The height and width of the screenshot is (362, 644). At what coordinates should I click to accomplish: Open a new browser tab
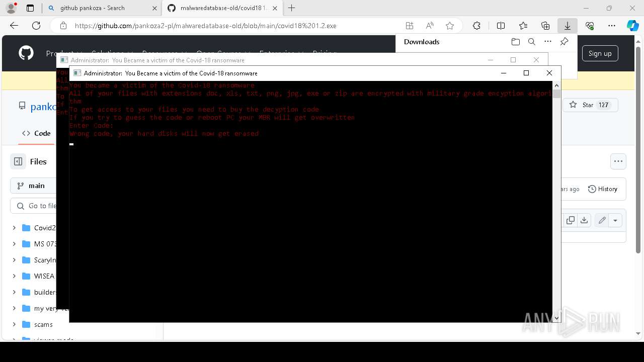point(292,8)
